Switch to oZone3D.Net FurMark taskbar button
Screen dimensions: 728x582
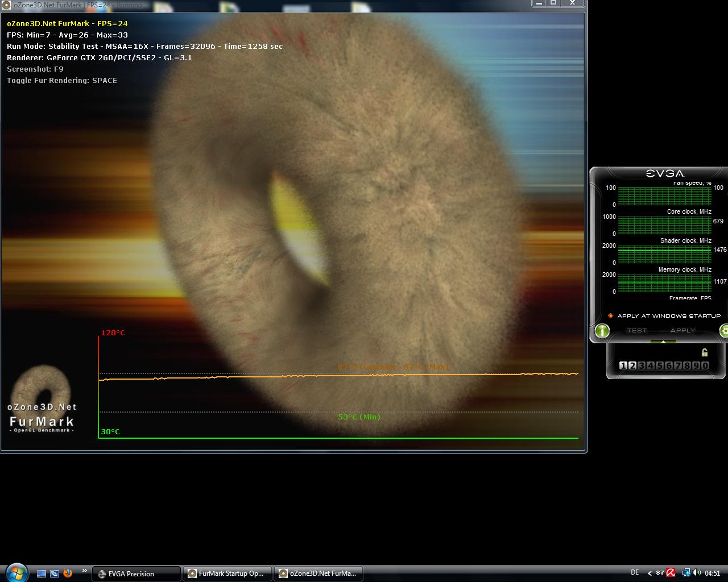pos(318,573)
